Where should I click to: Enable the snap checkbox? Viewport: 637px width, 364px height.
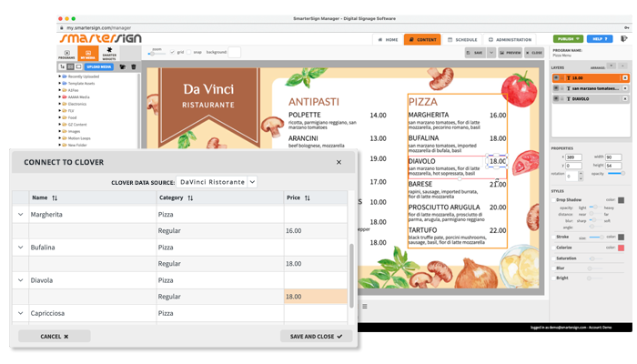(x=188, y=52)
